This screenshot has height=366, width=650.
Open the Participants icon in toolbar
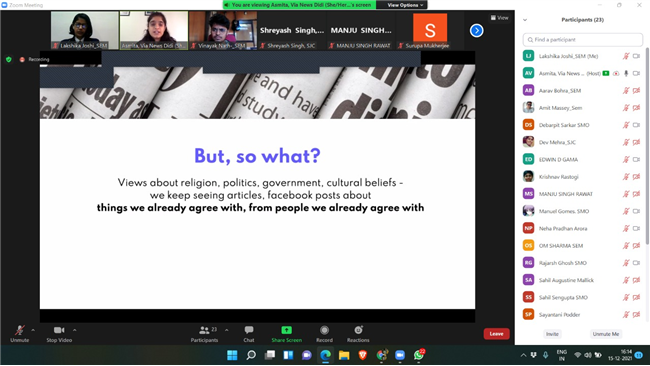(x=204, y=330)
